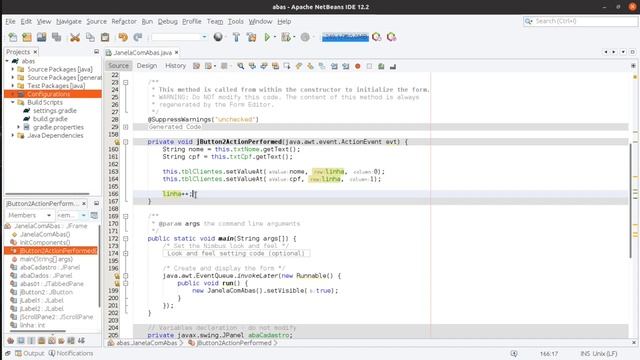Collapse the abas project node
Viewport: 640px width, 360px height.
tap(7, 61)
